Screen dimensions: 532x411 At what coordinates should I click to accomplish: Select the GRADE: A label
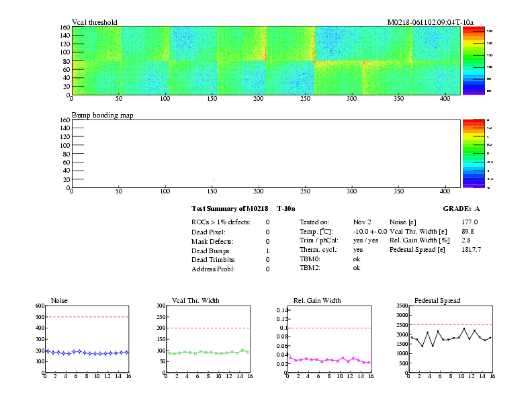[461, 209]
